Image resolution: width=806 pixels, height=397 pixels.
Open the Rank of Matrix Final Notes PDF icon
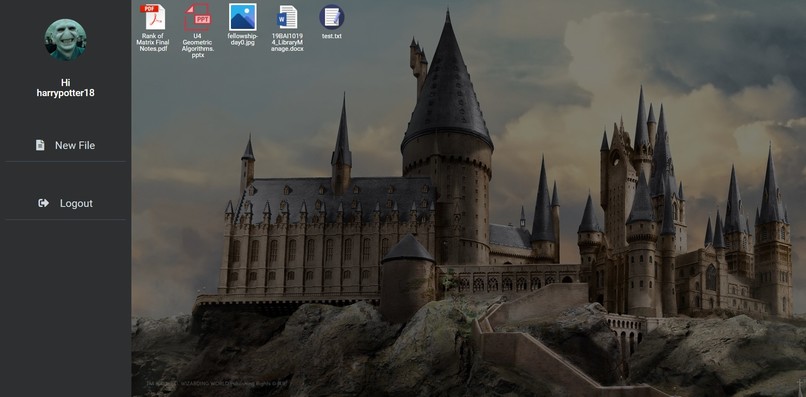153,17
